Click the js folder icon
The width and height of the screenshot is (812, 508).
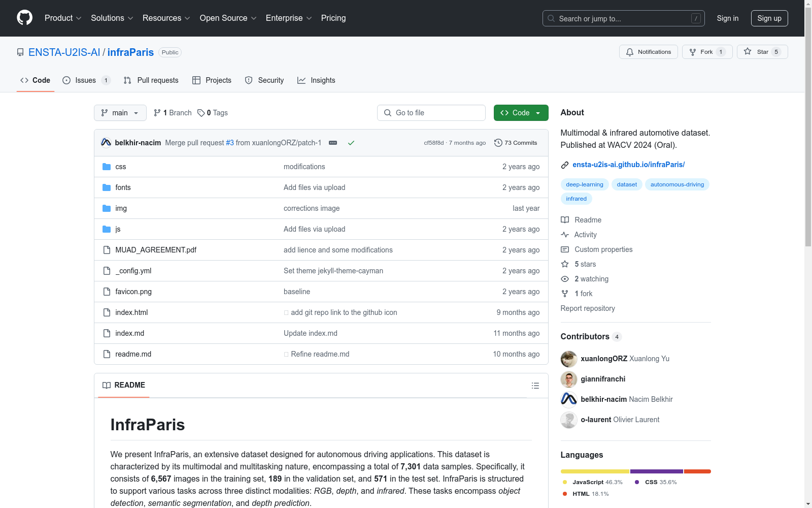pos(107,229)
